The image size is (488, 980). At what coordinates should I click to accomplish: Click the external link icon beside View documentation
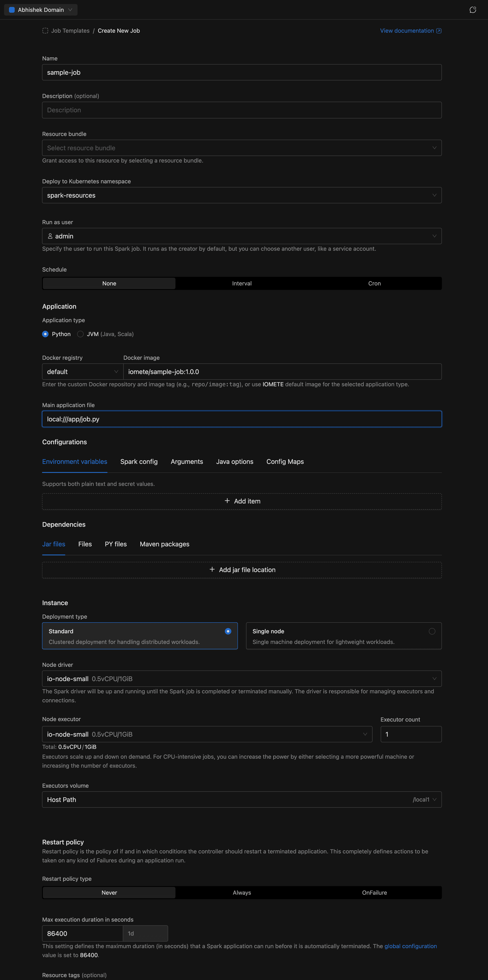coord(439,31)
